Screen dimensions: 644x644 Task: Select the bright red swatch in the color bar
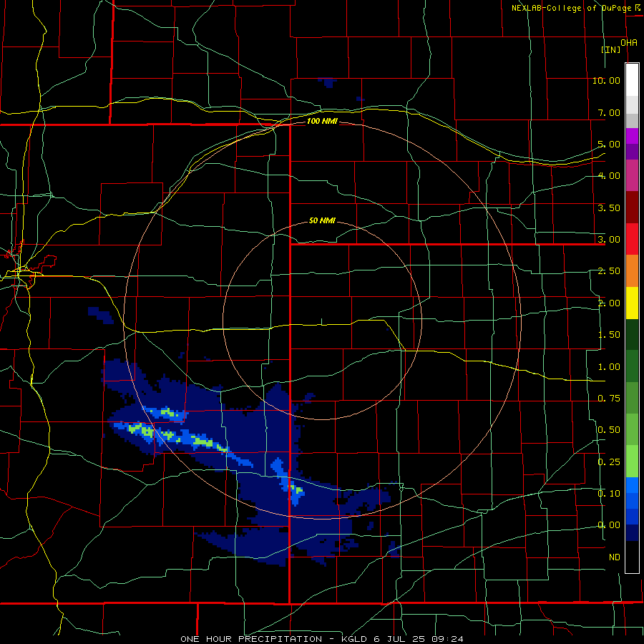[632, 239]
